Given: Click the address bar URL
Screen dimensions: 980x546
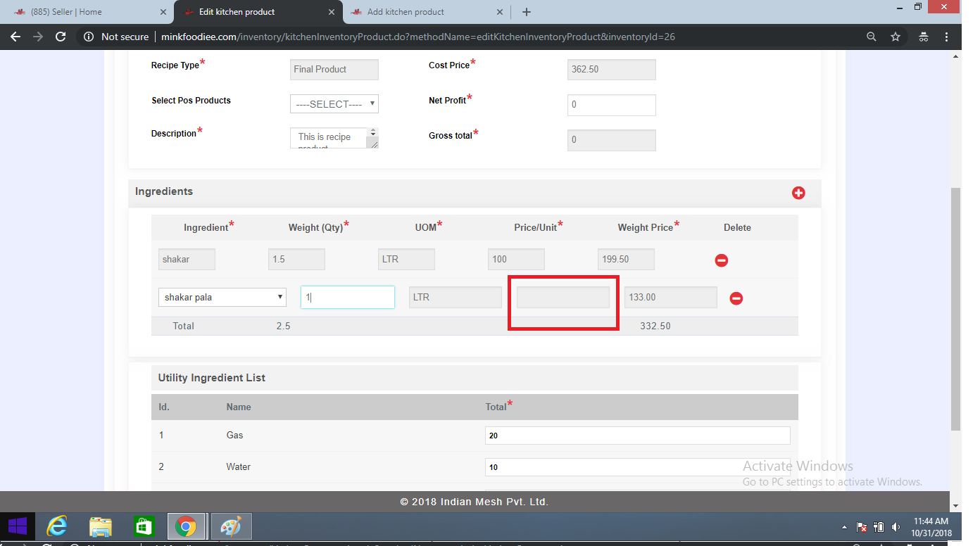Looking at the screenshot, I should click(418, 37).
